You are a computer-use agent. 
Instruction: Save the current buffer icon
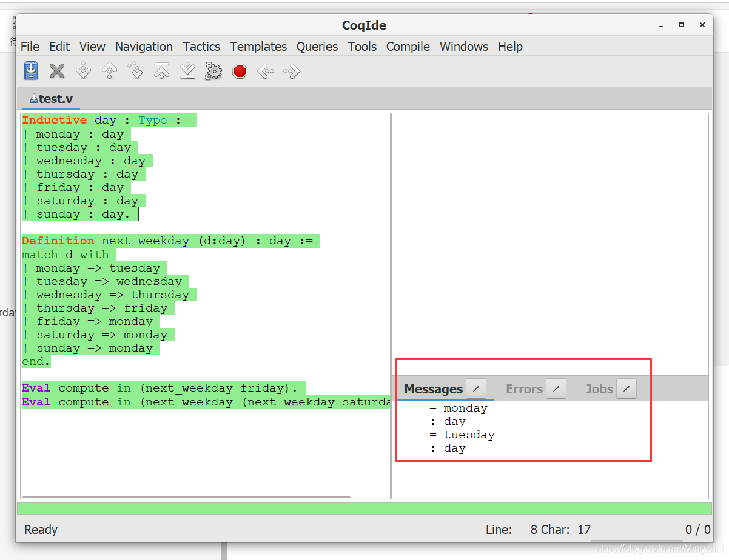click(x=31, y=71)
